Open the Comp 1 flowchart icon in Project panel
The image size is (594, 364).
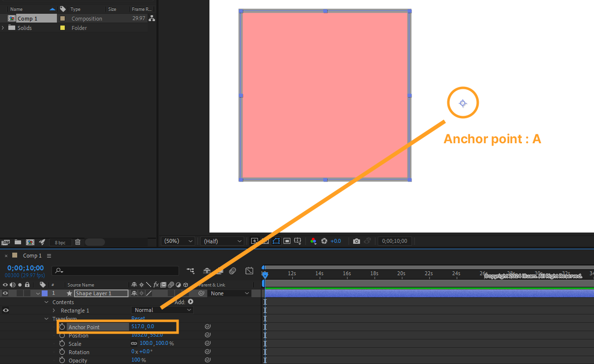click(x=152, y=18)
